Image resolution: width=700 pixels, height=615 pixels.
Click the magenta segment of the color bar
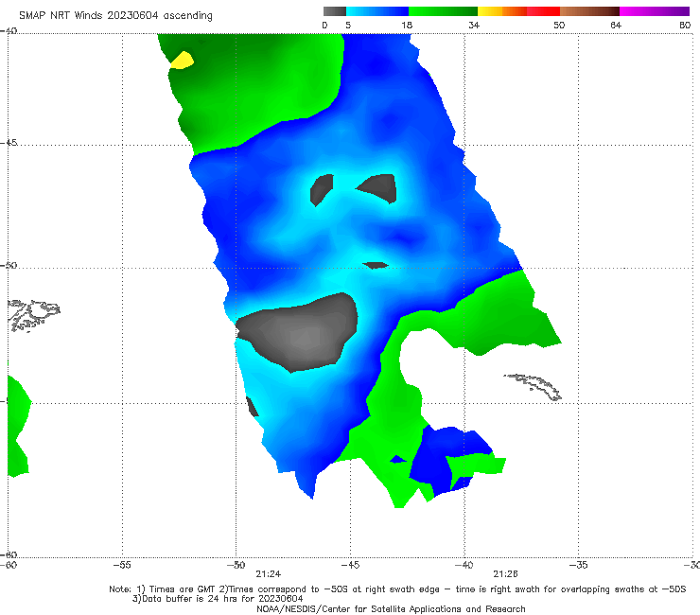[655, 11]
